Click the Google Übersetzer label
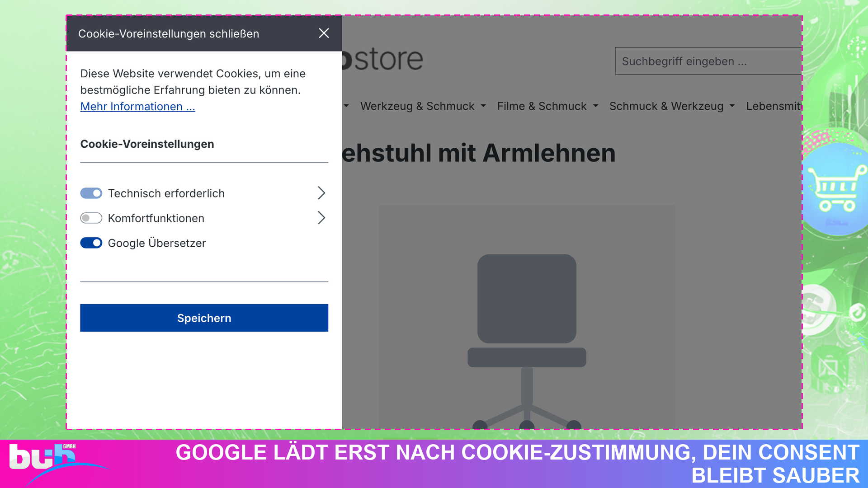This screenshot has width=868, height=488. (157, 243)
